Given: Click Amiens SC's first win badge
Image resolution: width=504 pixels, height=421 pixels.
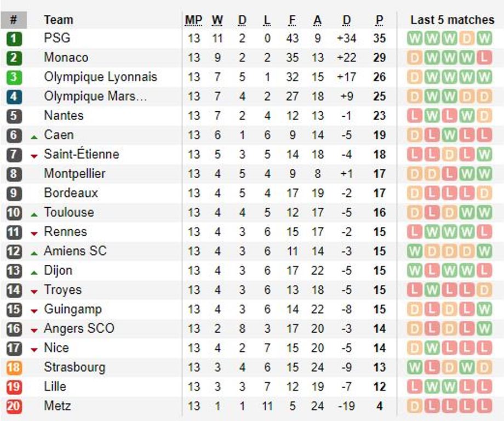Looking at the screenshot, I should click(x=415, y=251).
